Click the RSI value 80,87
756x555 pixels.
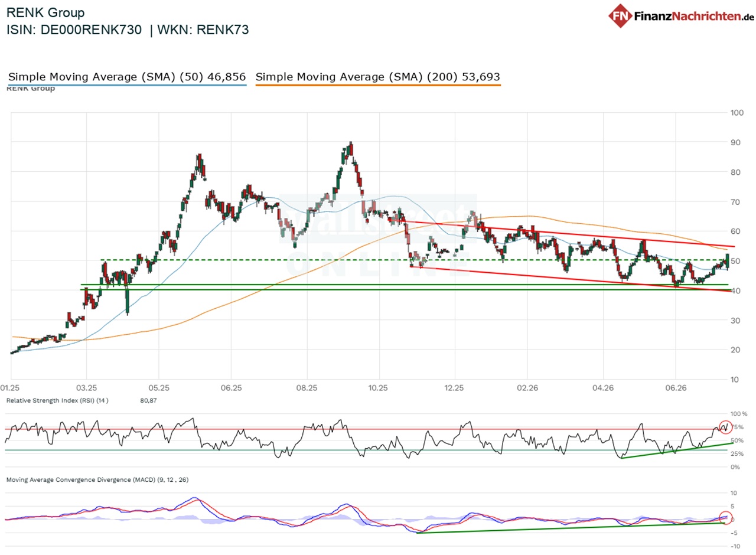pos(148,401)
